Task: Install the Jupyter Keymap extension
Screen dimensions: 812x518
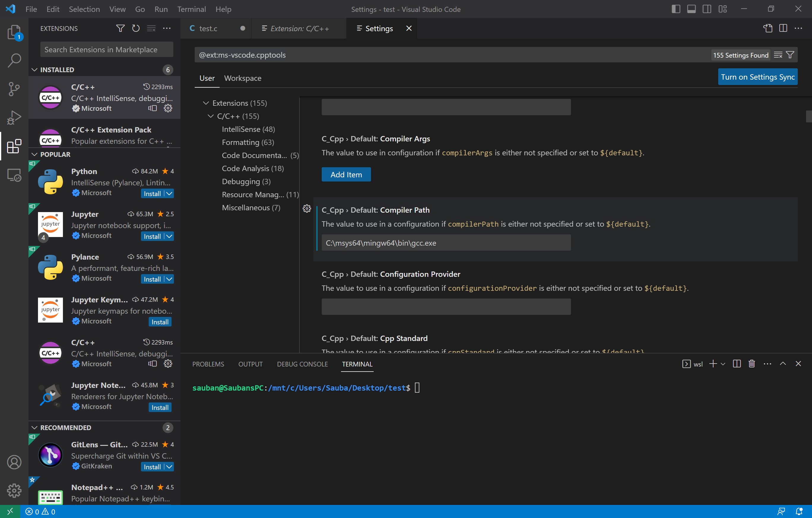Action: tap(160, 322)
